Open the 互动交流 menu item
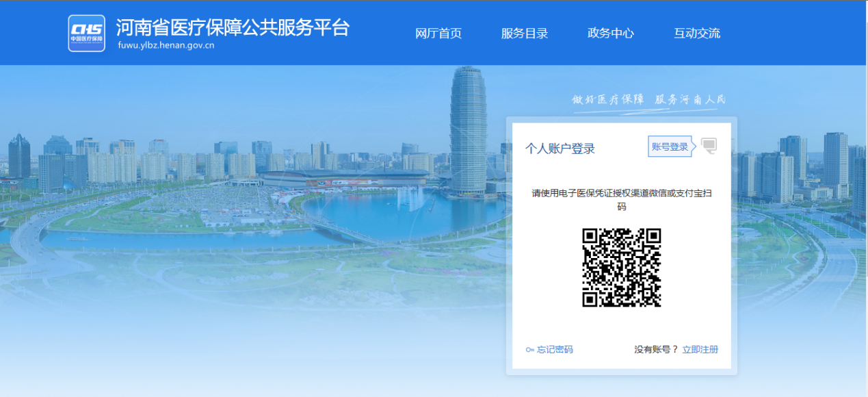 click(x=697, y=34)
